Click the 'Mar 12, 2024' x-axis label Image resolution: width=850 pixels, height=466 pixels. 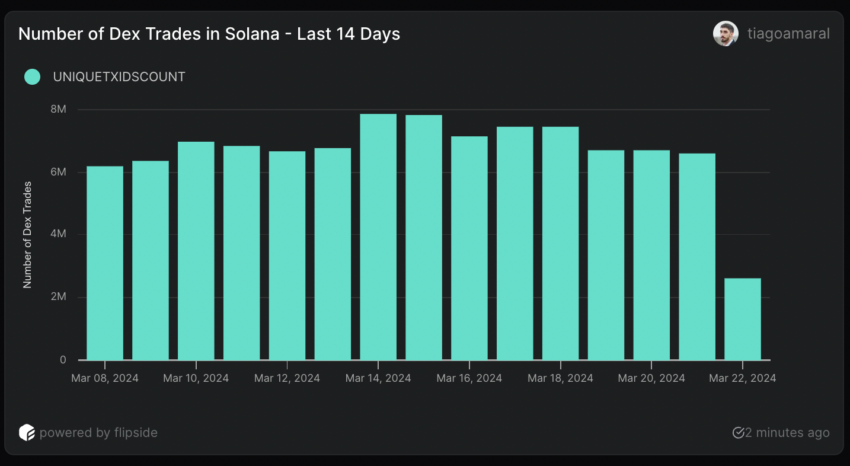click(287, 379)
